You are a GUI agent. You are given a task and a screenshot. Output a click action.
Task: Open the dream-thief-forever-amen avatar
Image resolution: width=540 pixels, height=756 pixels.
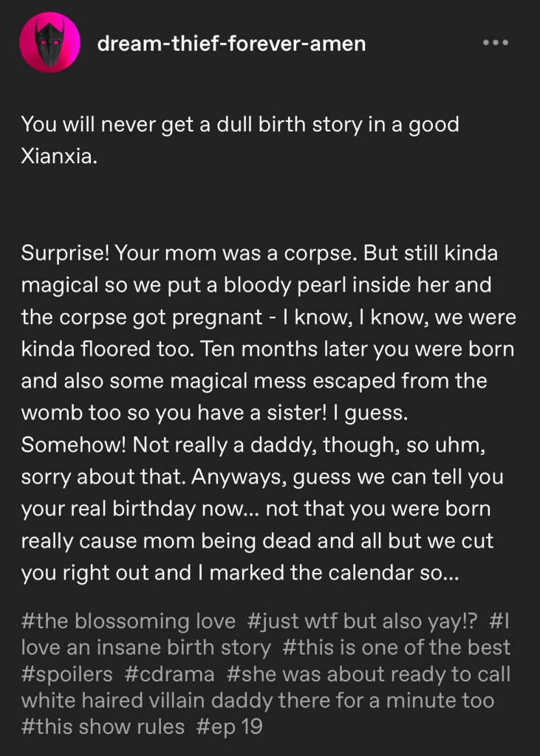point(49,44)
